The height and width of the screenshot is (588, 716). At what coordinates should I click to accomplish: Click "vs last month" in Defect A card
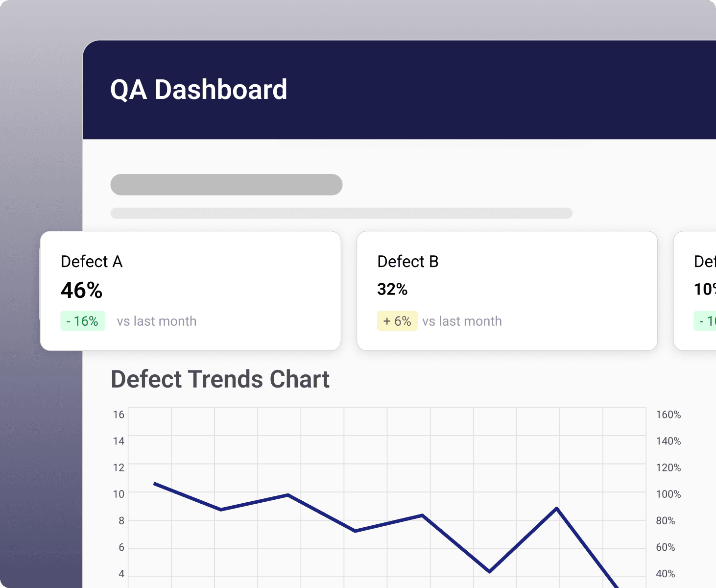(x=156, y=321)
